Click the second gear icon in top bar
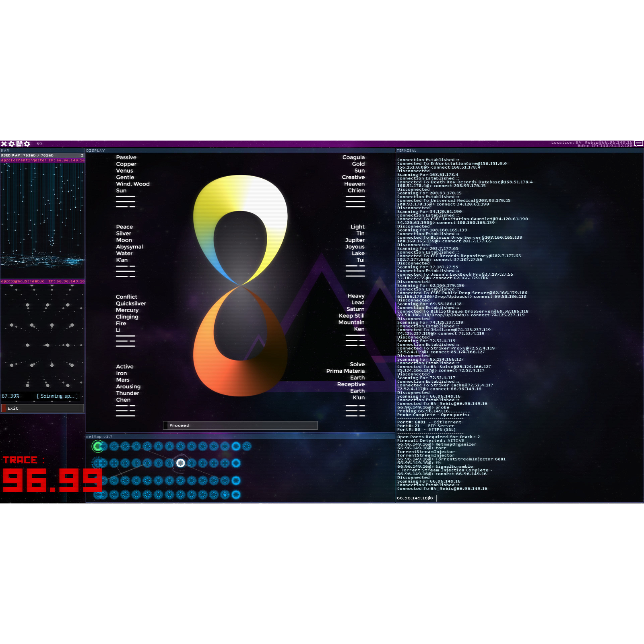This screenshot has width=644, height=644. (27, 144)
